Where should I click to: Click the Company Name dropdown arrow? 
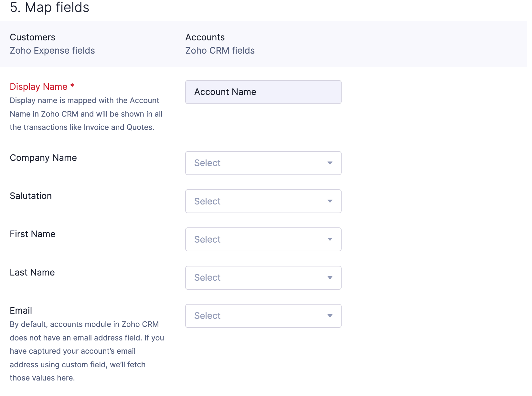330,163
